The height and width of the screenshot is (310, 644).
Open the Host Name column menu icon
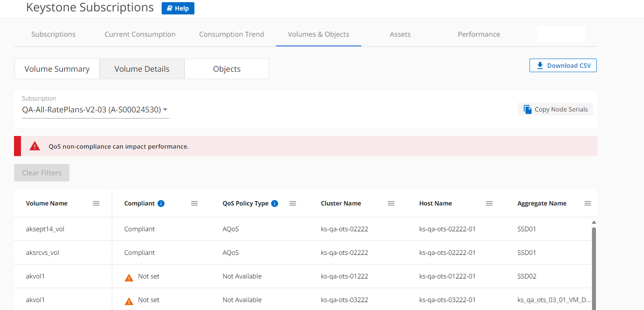coord(489,203)
